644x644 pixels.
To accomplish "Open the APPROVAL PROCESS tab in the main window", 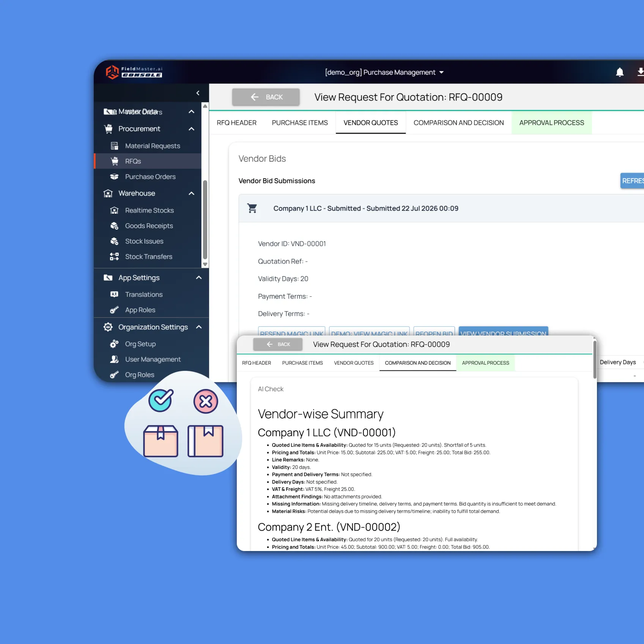I will (552, 123).
